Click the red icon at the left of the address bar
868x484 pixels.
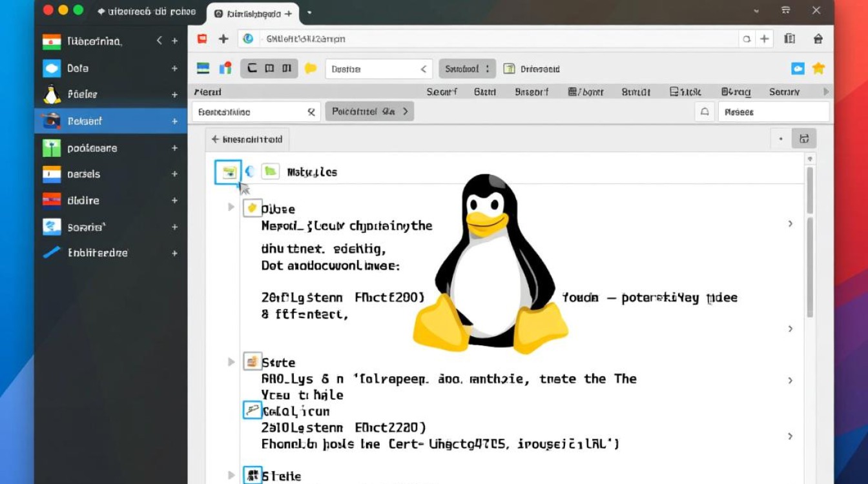(201, 39)
